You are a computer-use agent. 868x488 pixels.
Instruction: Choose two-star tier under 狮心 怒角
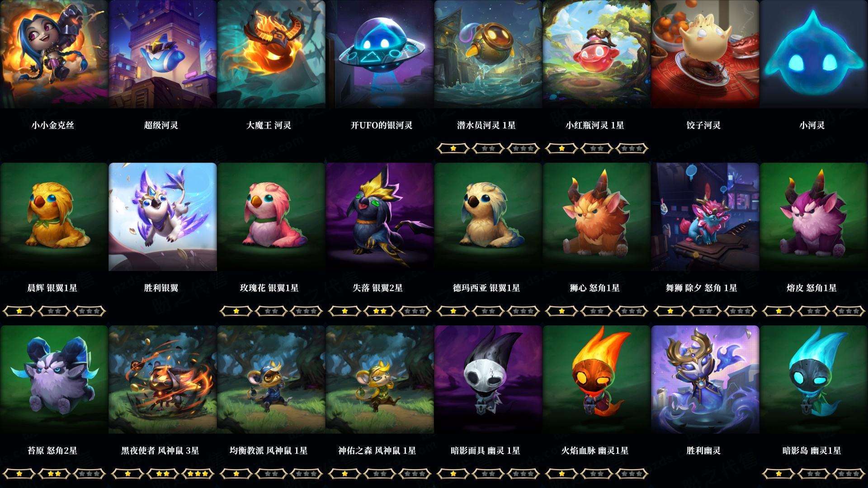597,311
